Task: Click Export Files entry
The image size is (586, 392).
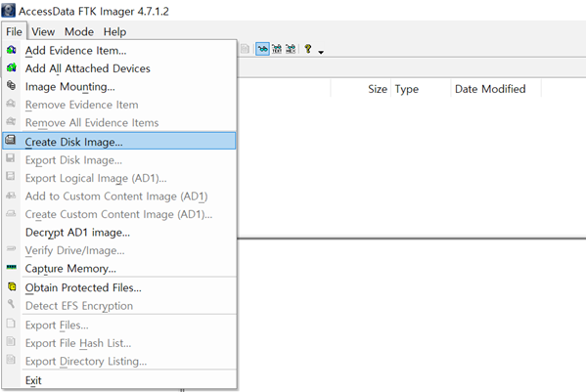Action: click(119, 326)
